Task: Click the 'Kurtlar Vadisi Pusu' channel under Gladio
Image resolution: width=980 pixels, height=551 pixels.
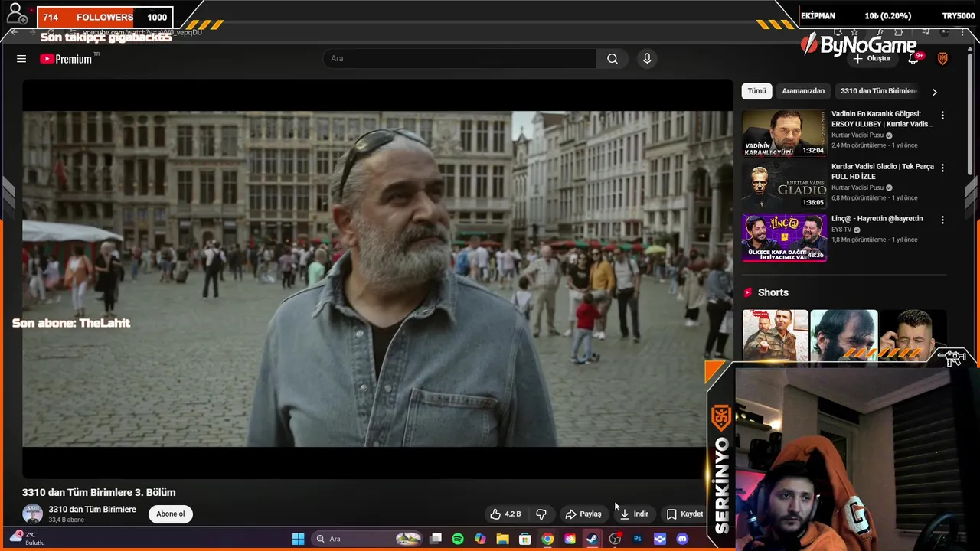Action: point(857,187)
